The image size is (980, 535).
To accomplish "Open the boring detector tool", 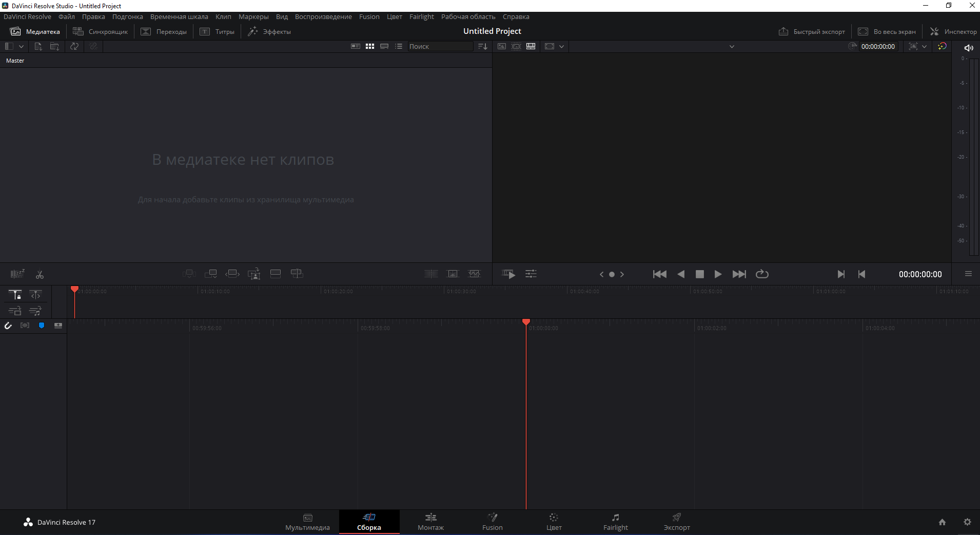I will point(17,274).
